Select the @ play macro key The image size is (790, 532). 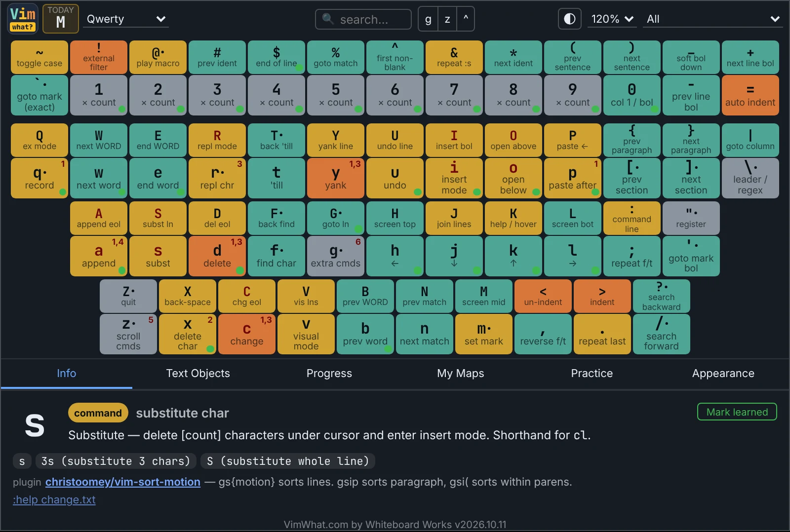point(158,57)
